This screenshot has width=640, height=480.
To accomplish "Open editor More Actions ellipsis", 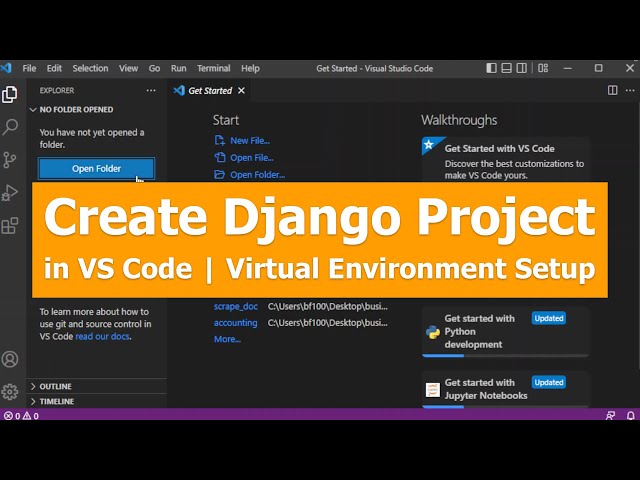I will (x=630, y=90).
